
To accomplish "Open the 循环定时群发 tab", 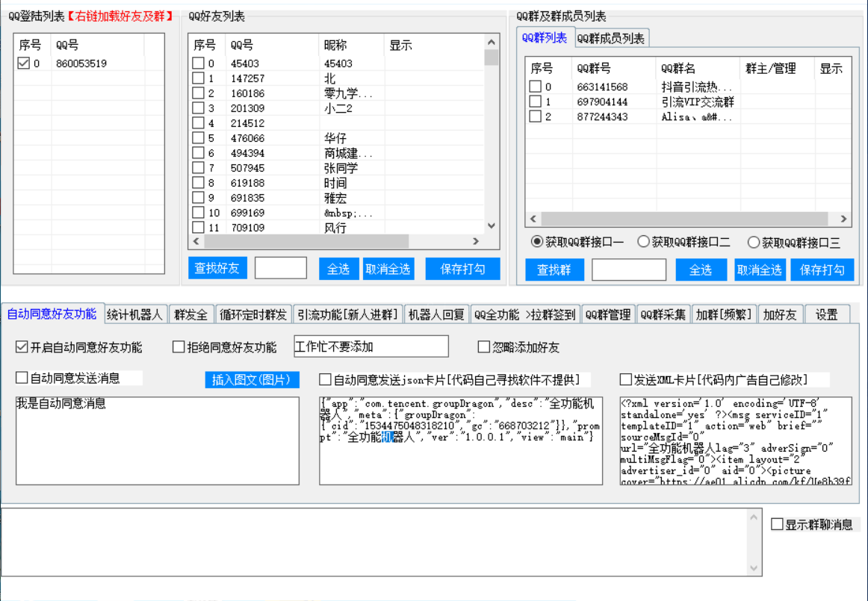I will coord(252,315).
